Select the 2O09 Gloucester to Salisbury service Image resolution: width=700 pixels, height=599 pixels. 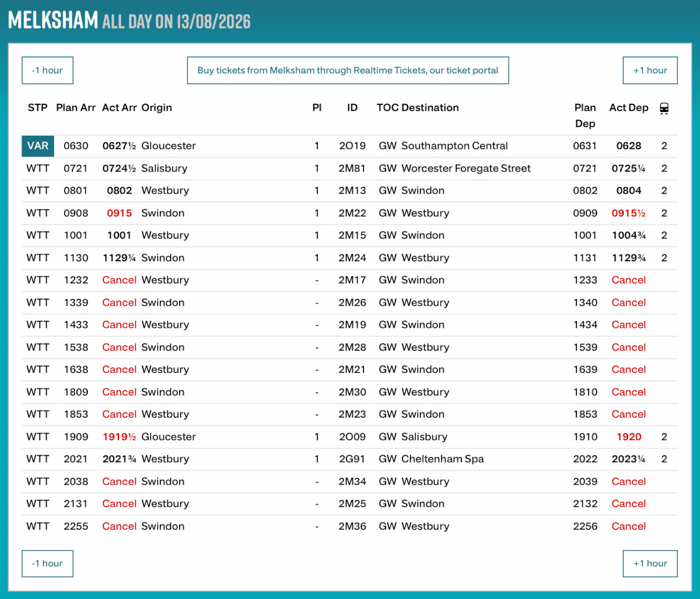(x=352, y=437)
